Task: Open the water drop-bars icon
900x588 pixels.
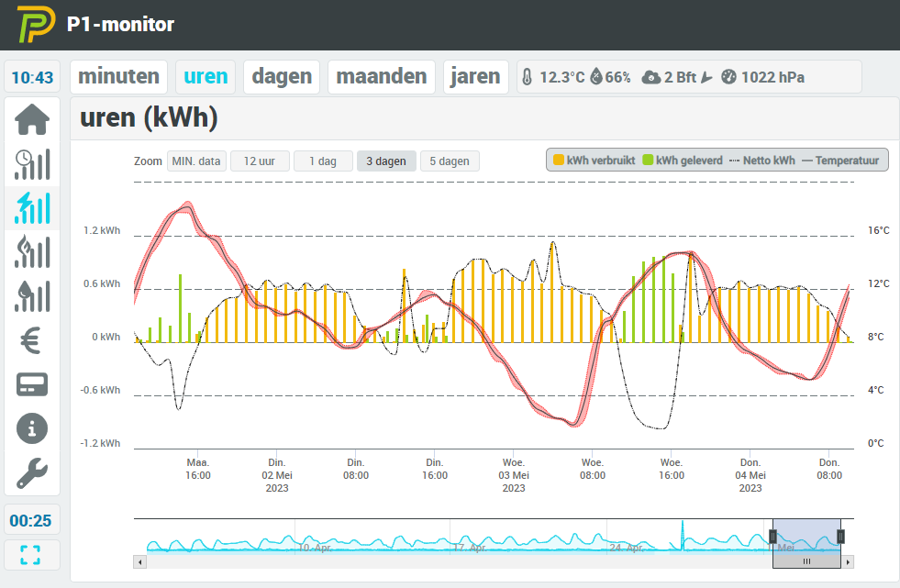Action: pos(32,296)
